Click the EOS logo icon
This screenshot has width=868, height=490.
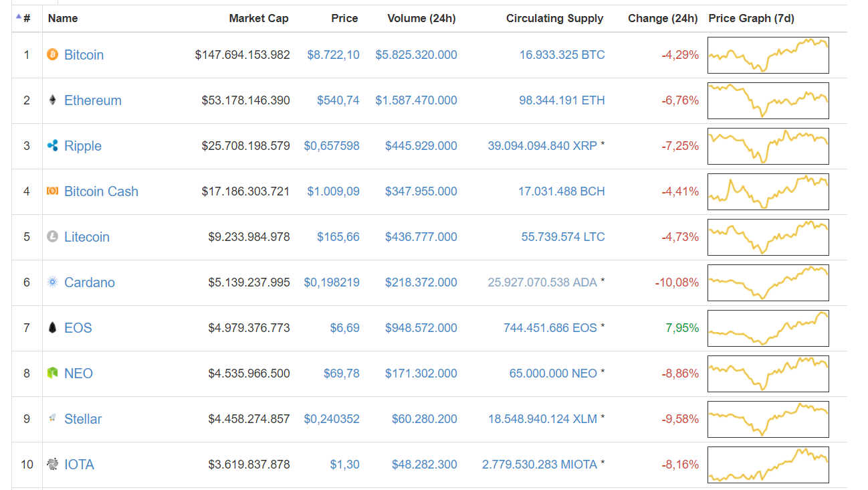pyautogui.click(x=53, y=327)
